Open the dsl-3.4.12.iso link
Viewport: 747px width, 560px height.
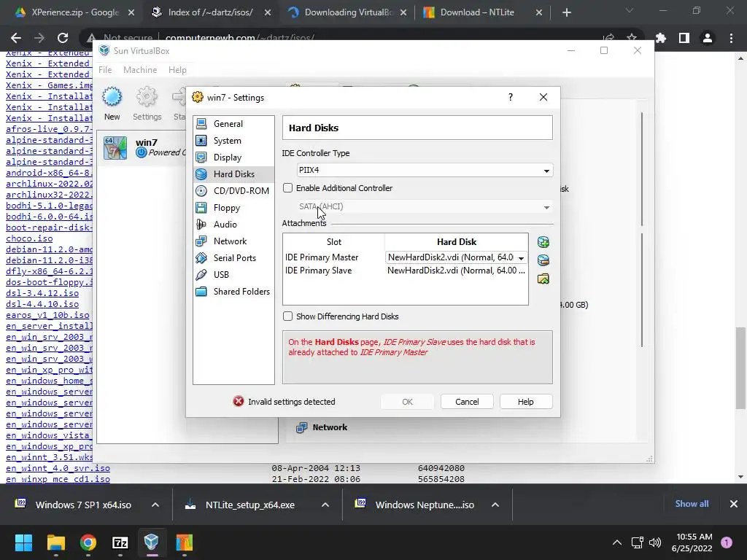pyautogui.click(x=42, y=293)
